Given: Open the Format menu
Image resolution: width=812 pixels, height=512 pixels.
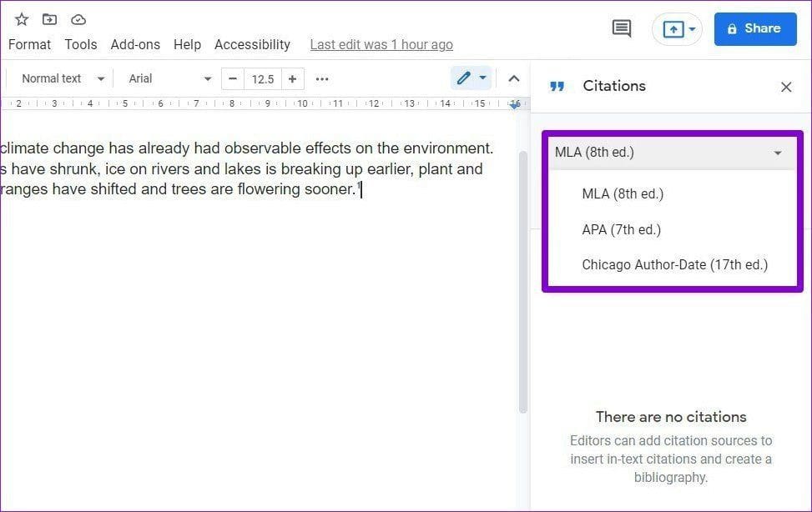Looking at the screenshot, I should 29,44.
